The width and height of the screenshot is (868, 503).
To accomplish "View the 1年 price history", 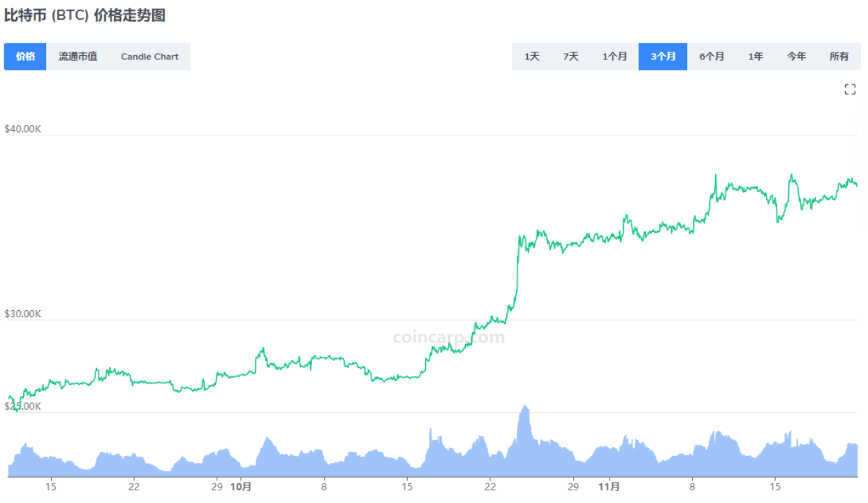I will pos(756,57).
